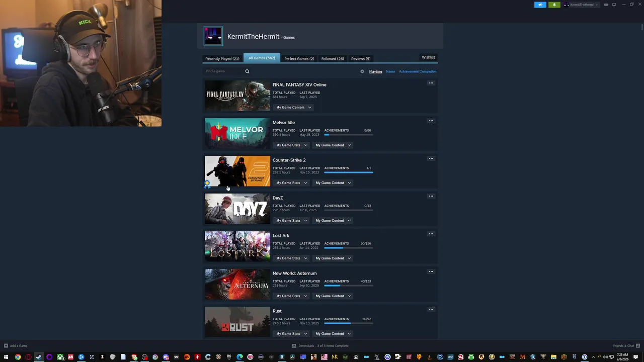644x362 pixels.
Task: Click the Counter-Strike 2 achievements progress bar
Action: [349, 172]
